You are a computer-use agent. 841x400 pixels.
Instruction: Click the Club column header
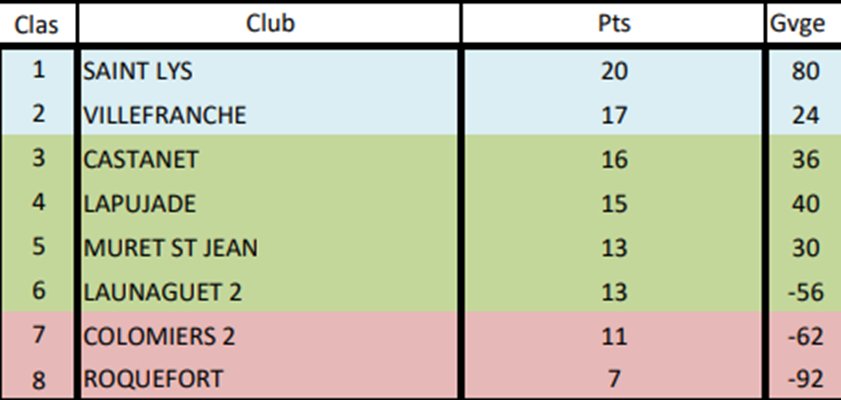point(270,25)
